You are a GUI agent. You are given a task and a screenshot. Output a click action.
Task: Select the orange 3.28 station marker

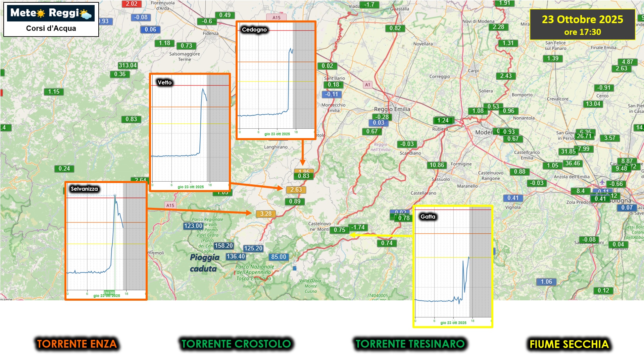(x=266, y=214)
